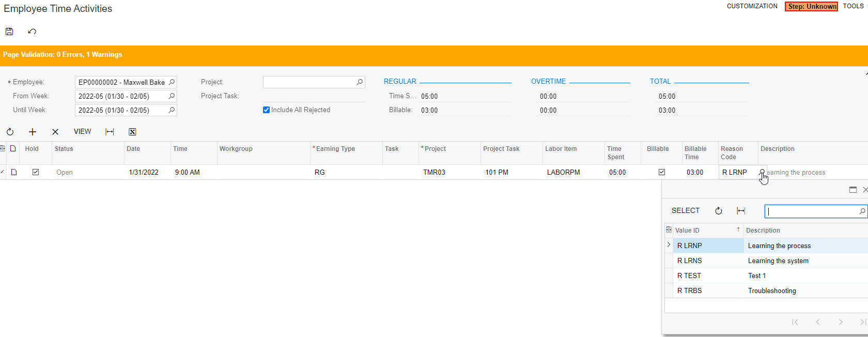Fit grid columns with the fit icon

110,132
